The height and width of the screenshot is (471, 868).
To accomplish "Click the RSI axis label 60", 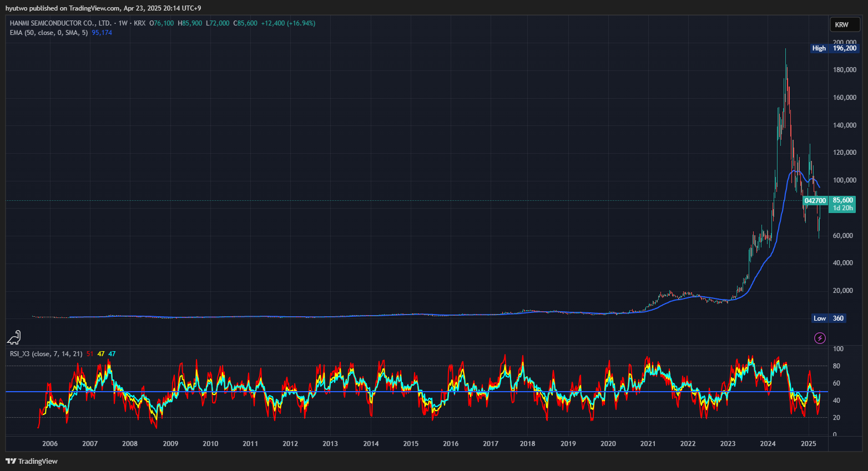I will point(836,383).
